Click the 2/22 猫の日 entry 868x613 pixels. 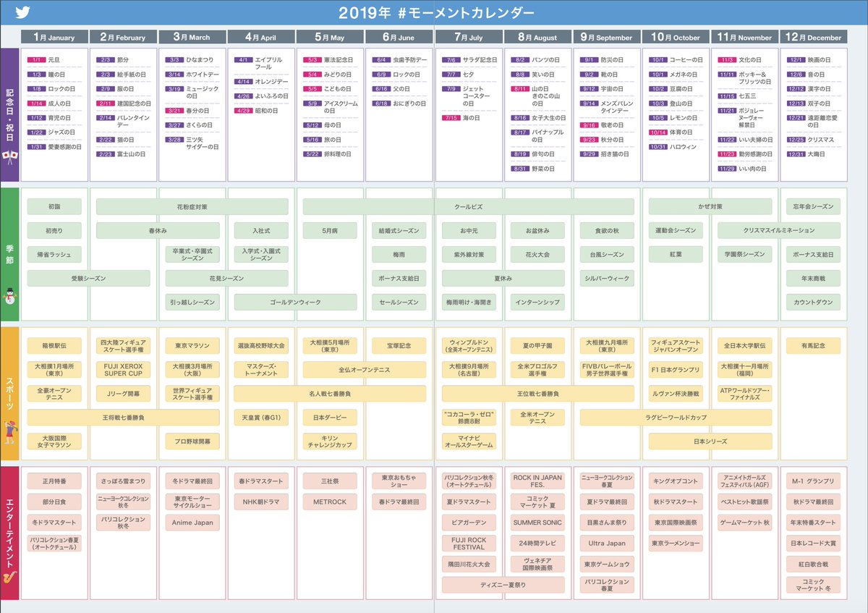(x=116, y=140)
